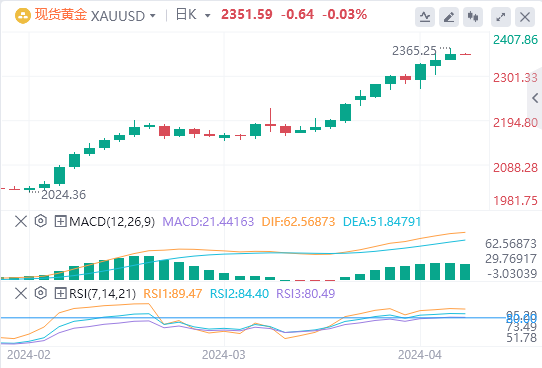The width and height of the screenshot is (542, 368).
Task: Click the MACD(12,26,9) indicator label
Action: 112,221
